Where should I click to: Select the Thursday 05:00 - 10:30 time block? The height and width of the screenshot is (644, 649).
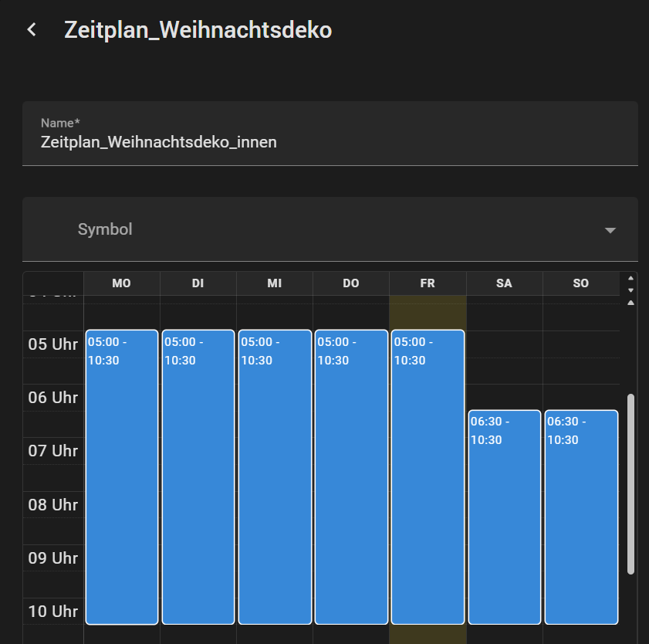351,476
